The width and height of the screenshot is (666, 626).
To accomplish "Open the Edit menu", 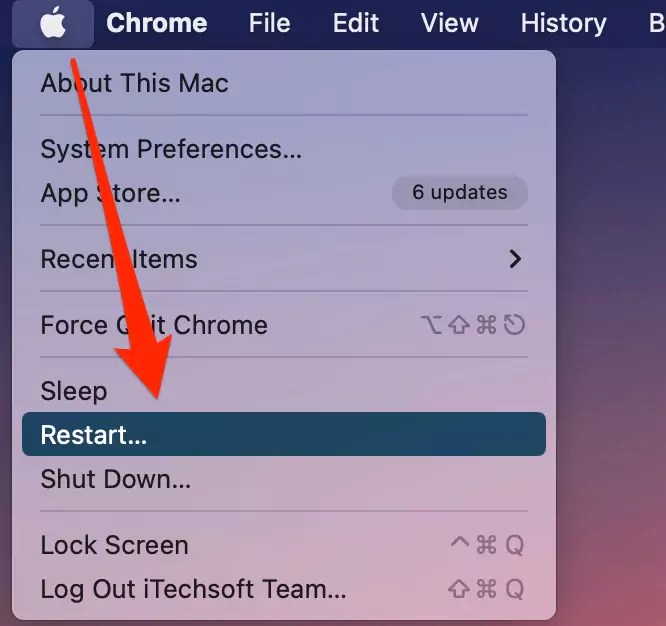I will [356, 23].
